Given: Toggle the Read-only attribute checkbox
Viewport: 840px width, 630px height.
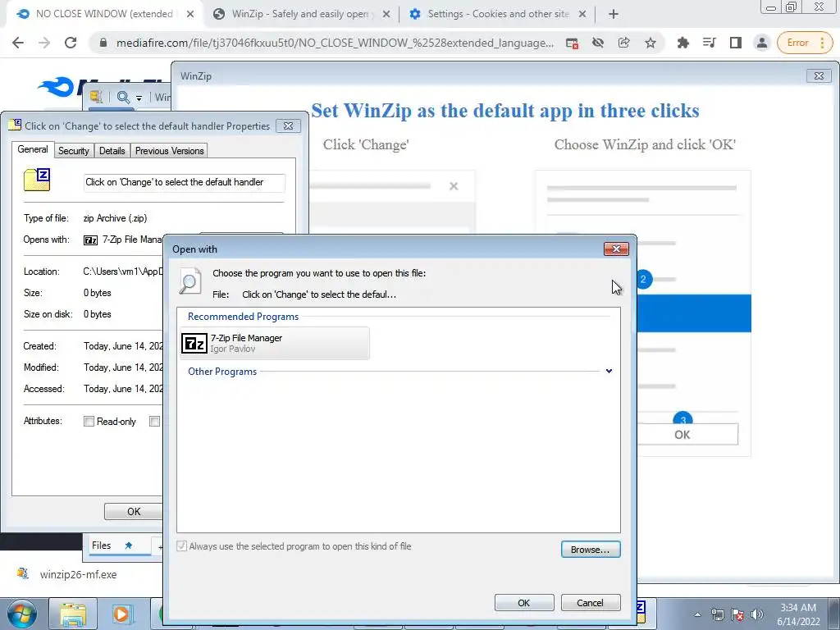Looking at the screenshot, I should pos(89,422).
